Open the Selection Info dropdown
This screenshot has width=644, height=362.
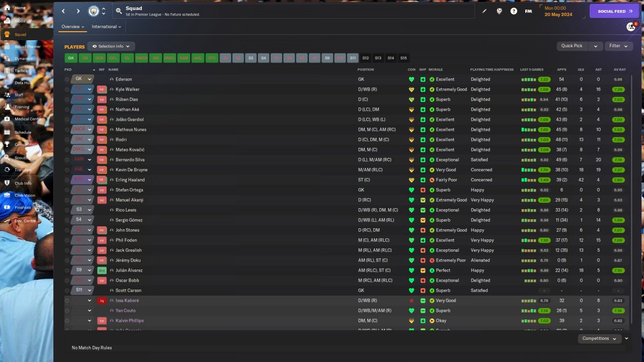111,46
